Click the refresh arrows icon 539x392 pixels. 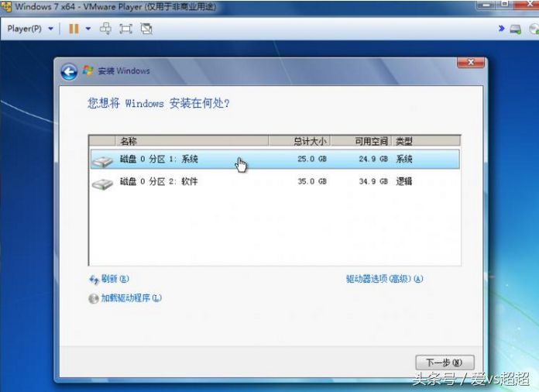point(94,280)
